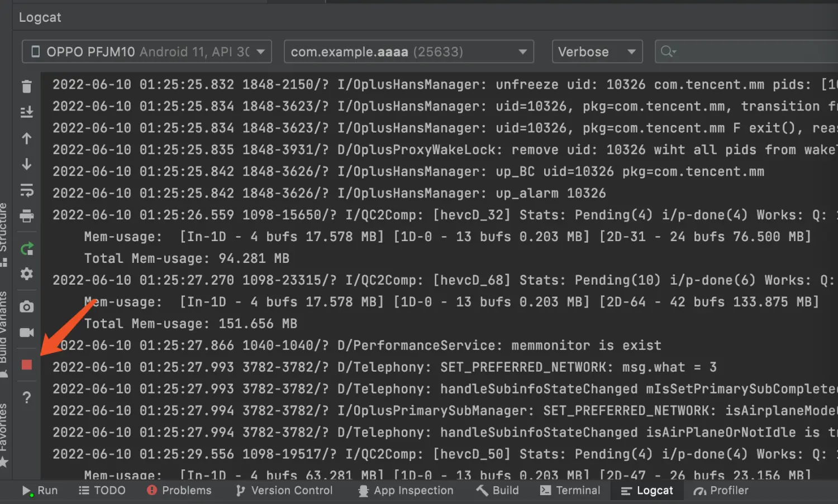Capture a screenshot with camera icon
Image resolution: width=838 pixels, height=504 pixels.
[26, 306]
